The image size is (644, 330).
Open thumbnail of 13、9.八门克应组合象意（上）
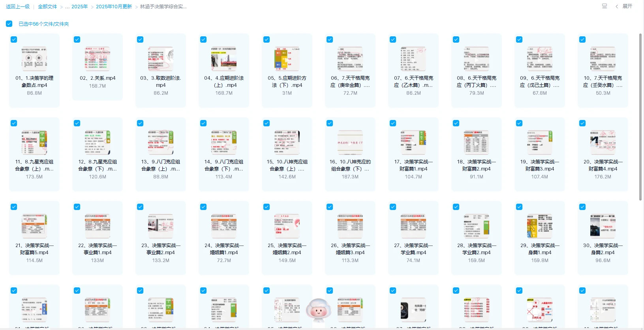(x=161, y=142)
